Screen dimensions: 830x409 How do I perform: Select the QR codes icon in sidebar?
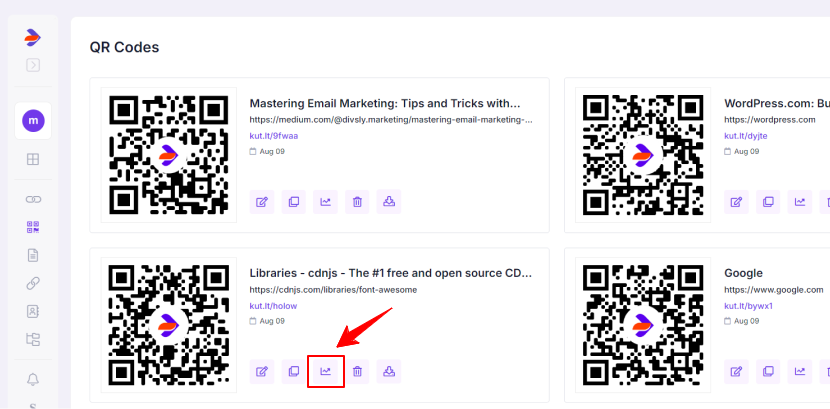coord(33,228)
